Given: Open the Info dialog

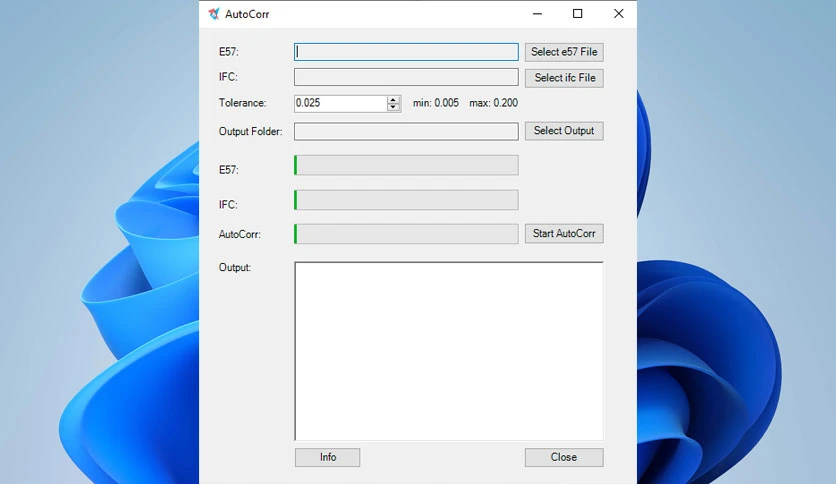Looking at the screenshot, I should click(x=327, y=457).
